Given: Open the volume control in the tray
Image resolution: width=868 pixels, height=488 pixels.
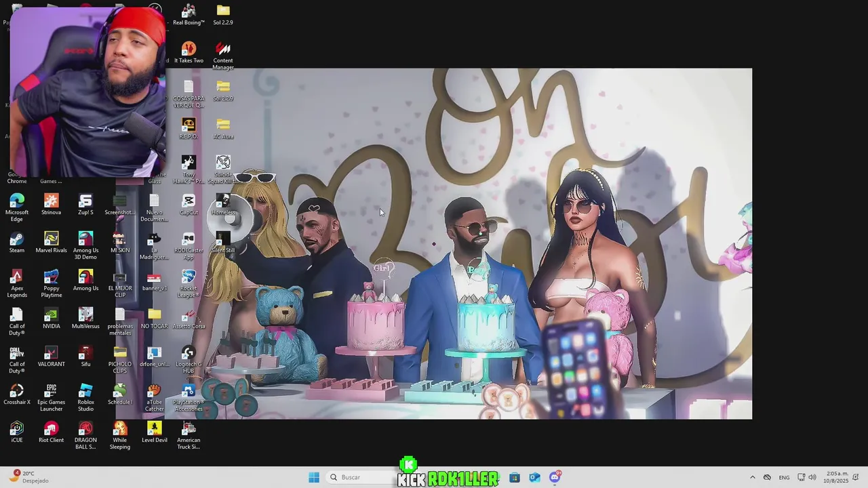Looking at the screenshot, I should 812,477.
